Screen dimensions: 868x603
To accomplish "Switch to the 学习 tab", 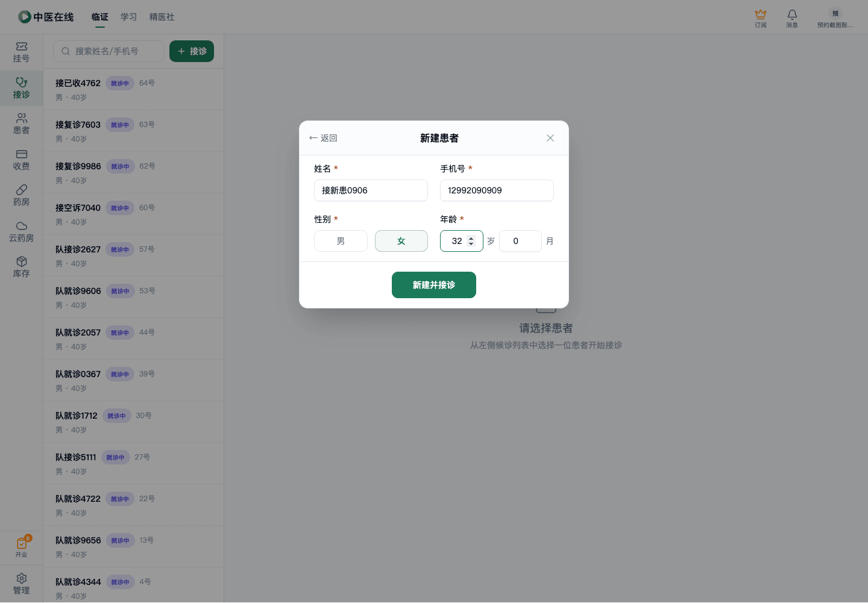I will click(128, 17).
